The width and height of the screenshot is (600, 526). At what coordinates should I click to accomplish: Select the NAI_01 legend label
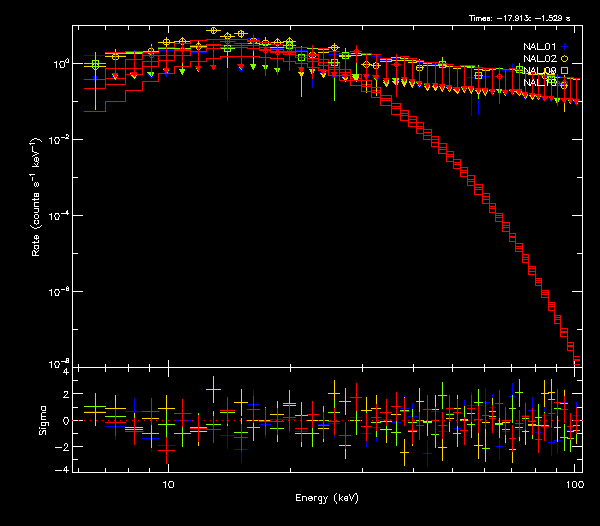tap(540, 47)
